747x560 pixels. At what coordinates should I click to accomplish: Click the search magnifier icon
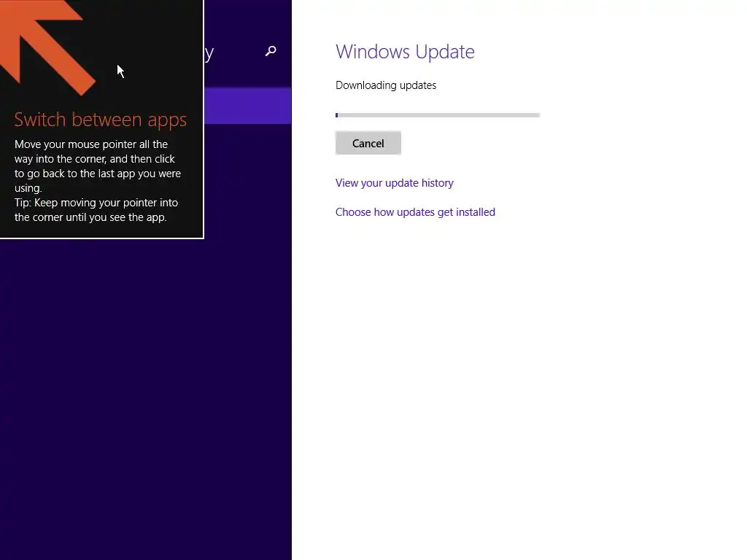point(271,51)
